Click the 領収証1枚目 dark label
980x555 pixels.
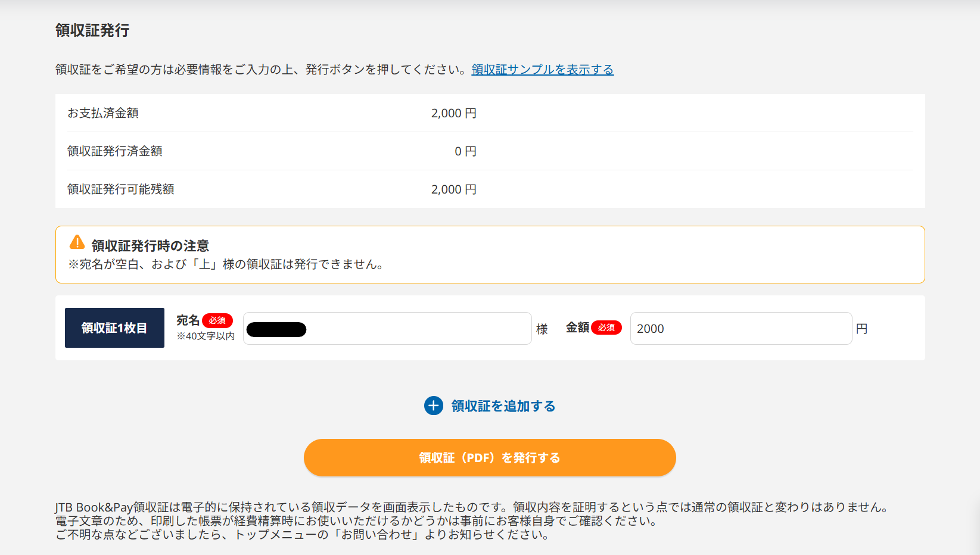click(x=114, y=328)
